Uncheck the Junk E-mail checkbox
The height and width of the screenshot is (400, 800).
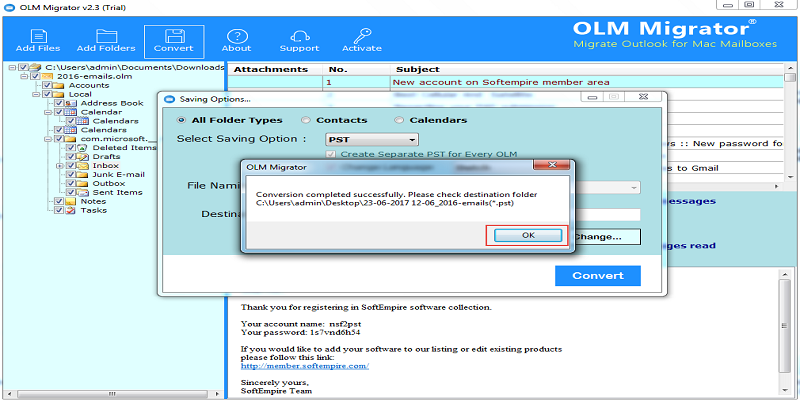pyautogui.click(x=71, y=174)
